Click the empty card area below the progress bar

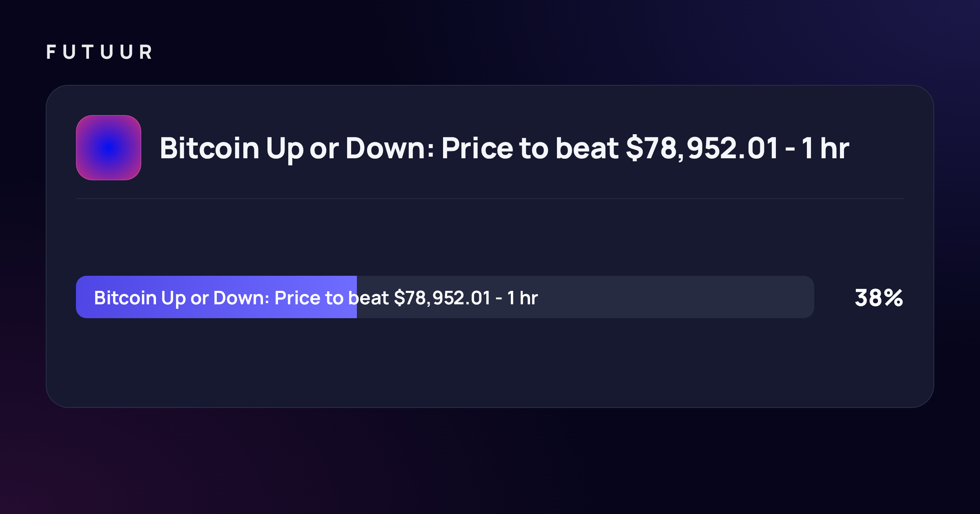pyautogui.click(x=490, y=362)
